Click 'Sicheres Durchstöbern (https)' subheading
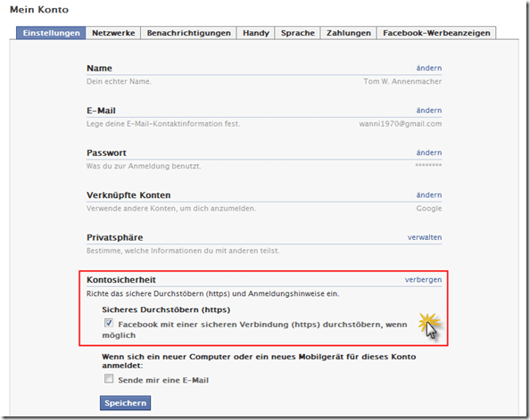 [x=166, y=309]
